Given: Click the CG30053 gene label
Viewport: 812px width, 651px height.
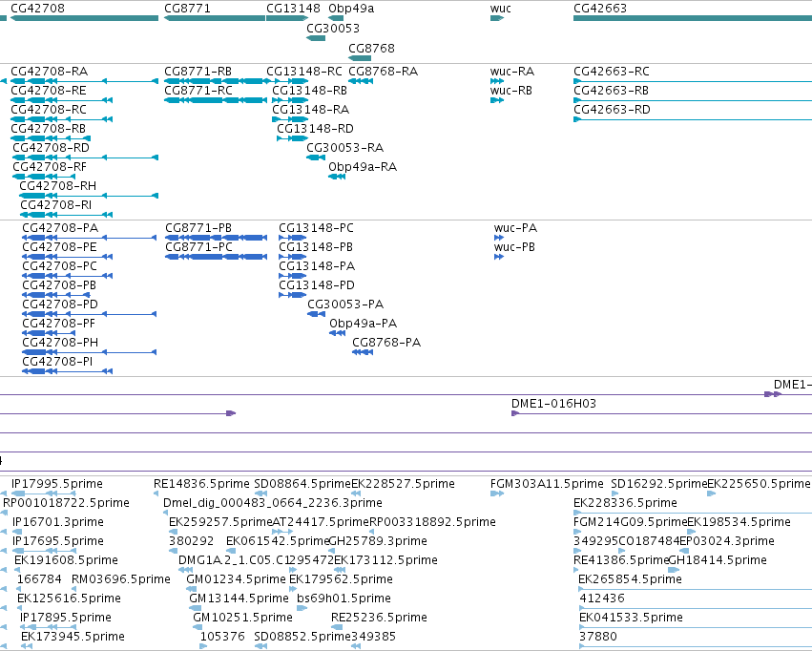Looking at the screenshot, I should (x=333, y=28).
